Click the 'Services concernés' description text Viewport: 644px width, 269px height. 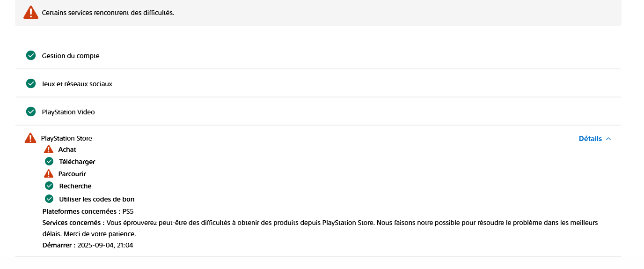pyautogui.click(x=320, y=228)
